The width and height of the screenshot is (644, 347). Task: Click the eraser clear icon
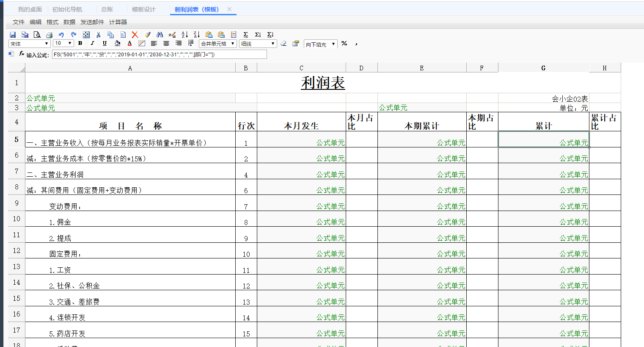283,43
